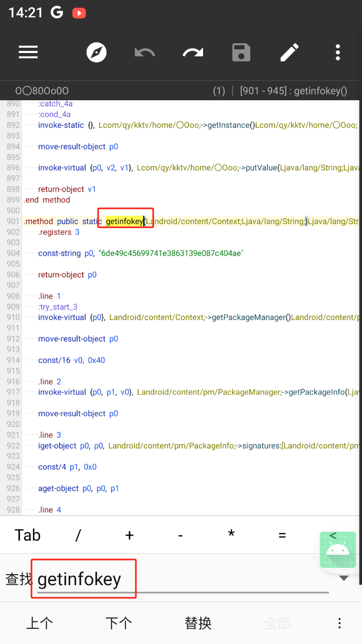Image resolution: width=362 pixels, height=644 pixels.
Task: Insert the slash symbol key
Action: coord(78,535)
